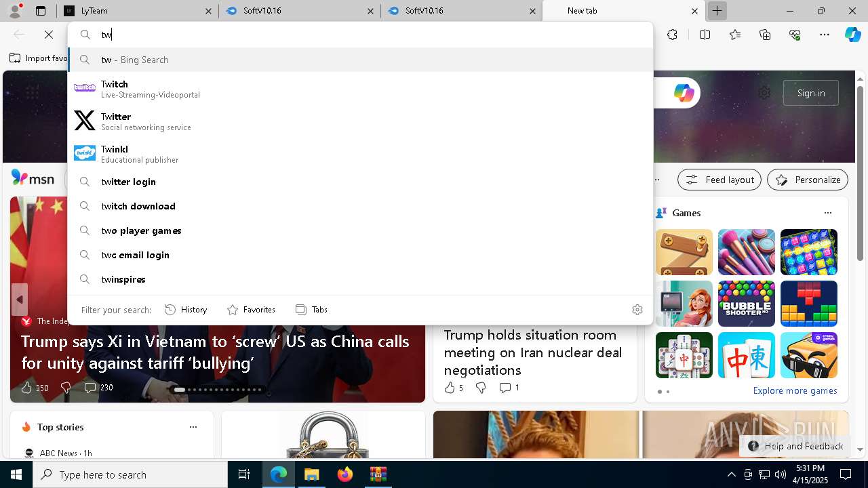This screenshot has height=488, width=868.
Task: Open search suggestion settings gear
Action: [637, 310]
